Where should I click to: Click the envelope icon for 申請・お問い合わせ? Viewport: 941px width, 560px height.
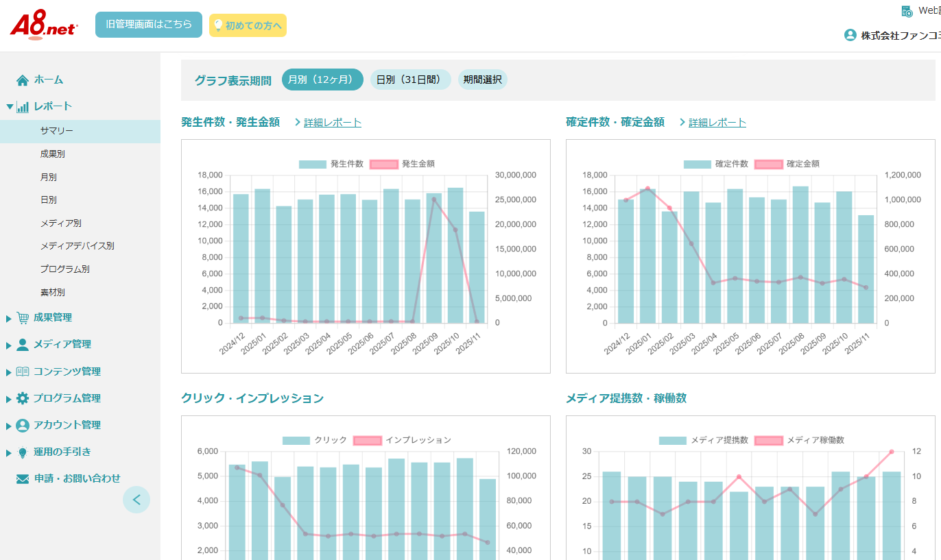[x=23, y=479]
